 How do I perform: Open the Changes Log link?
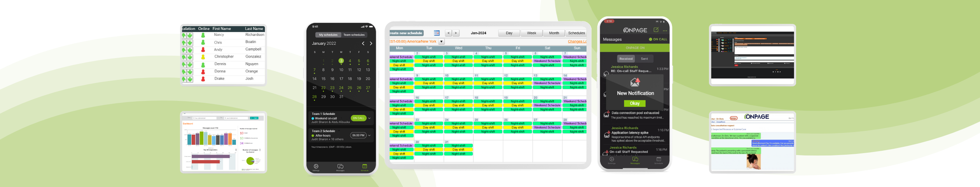(x=577, y=41)
